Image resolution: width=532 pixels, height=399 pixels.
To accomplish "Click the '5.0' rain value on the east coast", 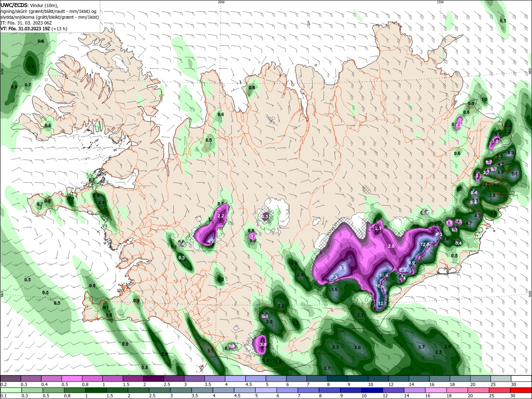I will [x=511, y=153].
